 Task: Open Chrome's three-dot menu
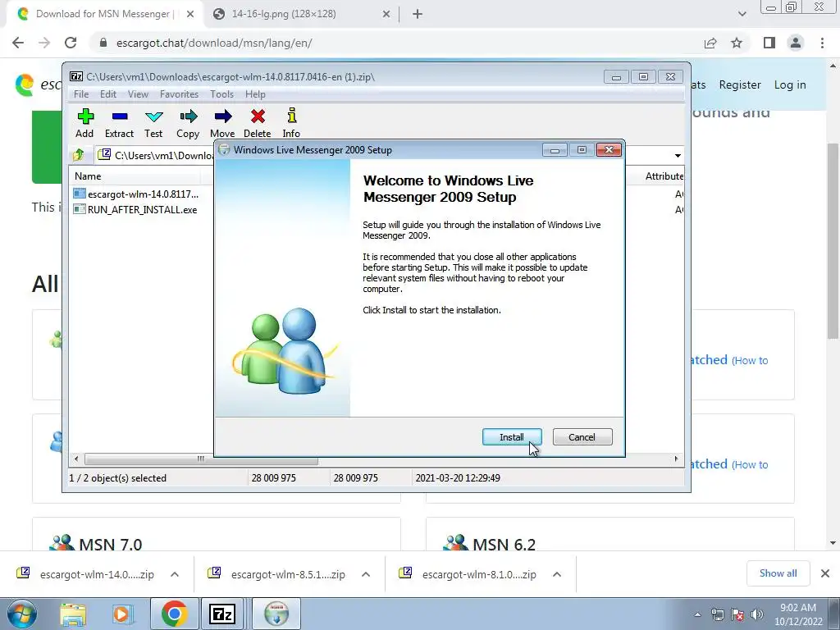tap(822, 43)
